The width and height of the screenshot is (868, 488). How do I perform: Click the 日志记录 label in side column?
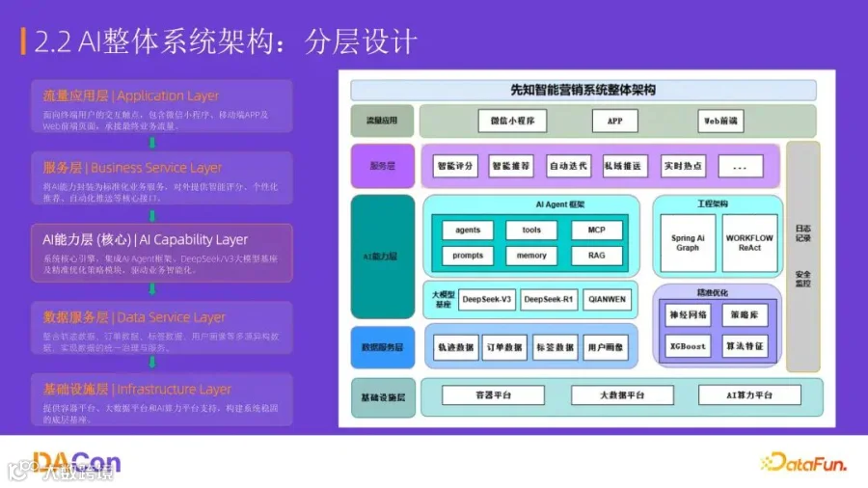click(x=803, y=233)
